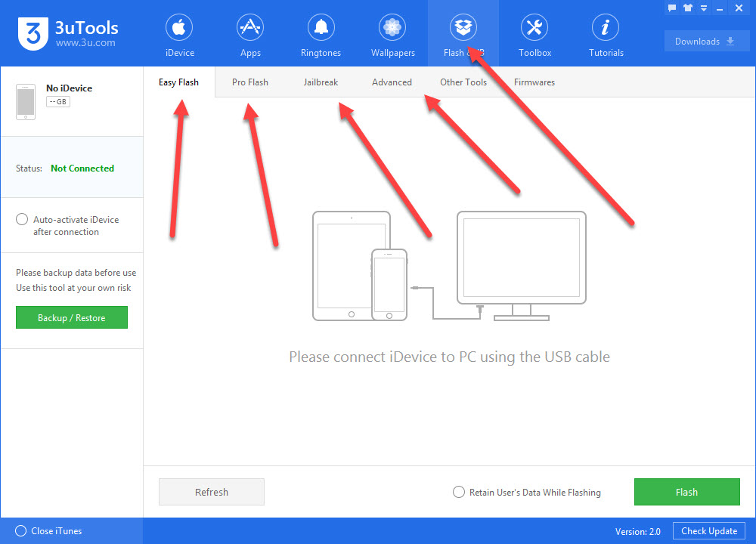Select the Flash & JB box icon

pyautogui.click(x=463, y=27)
